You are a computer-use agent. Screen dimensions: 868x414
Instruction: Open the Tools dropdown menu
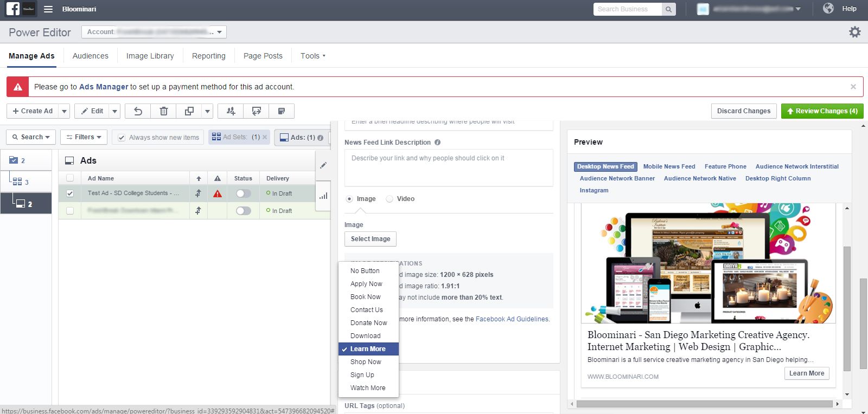(312, 56)
